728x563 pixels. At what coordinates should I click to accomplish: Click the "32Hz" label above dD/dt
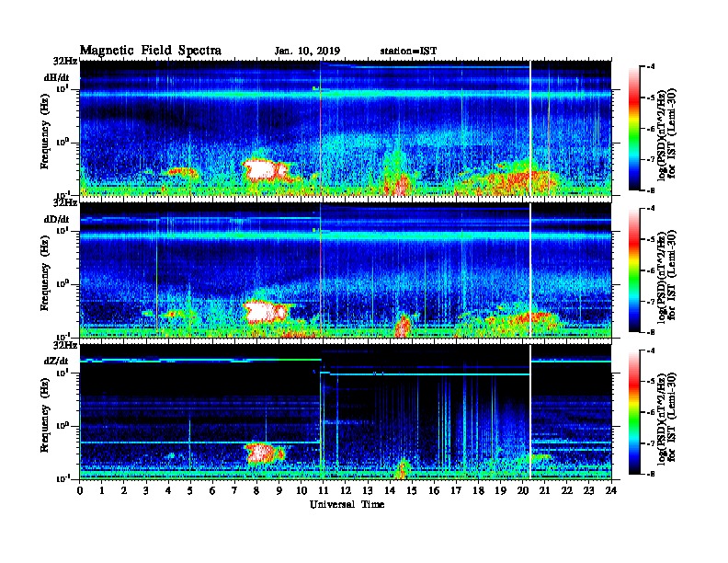65,203
